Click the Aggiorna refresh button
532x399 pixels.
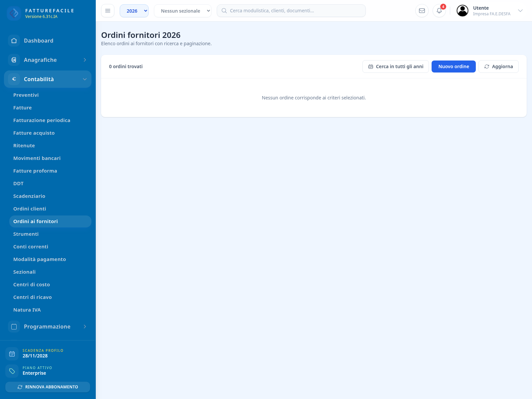[x=498, y=66]
